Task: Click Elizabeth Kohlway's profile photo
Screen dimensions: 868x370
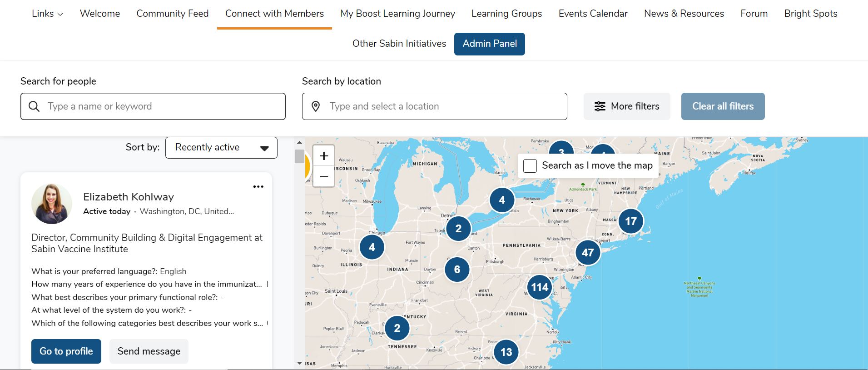Action: click(52, 204)
